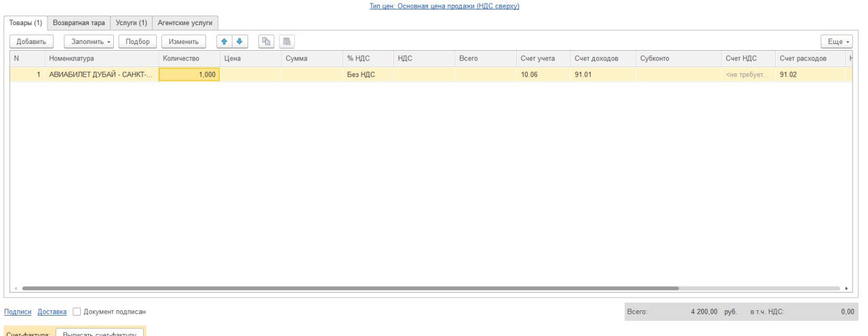Click the total amount 4 200,00
The image size is (868, 336).
704,312
